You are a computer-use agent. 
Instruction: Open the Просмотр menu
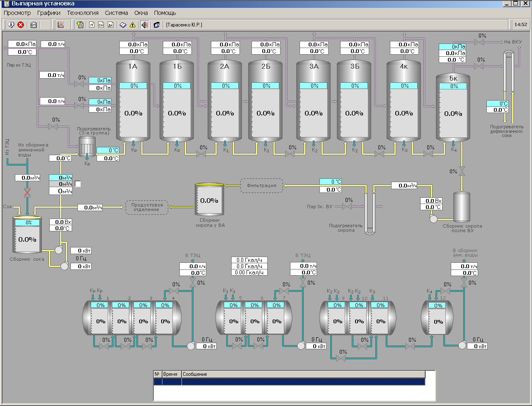(x=17, y=13)
